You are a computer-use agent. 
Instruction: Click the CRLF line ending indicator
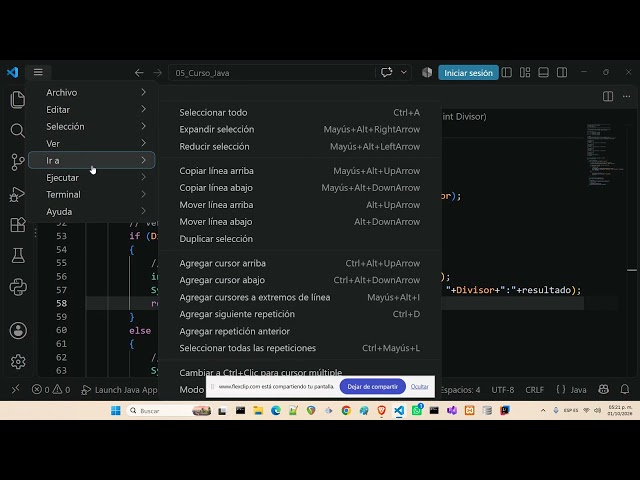tap(534, 390)
